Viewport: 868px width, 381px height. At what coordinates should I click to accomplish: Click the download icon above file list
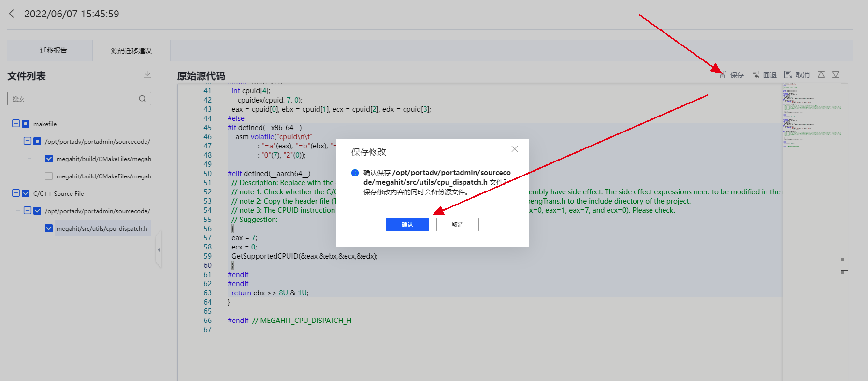147,74
